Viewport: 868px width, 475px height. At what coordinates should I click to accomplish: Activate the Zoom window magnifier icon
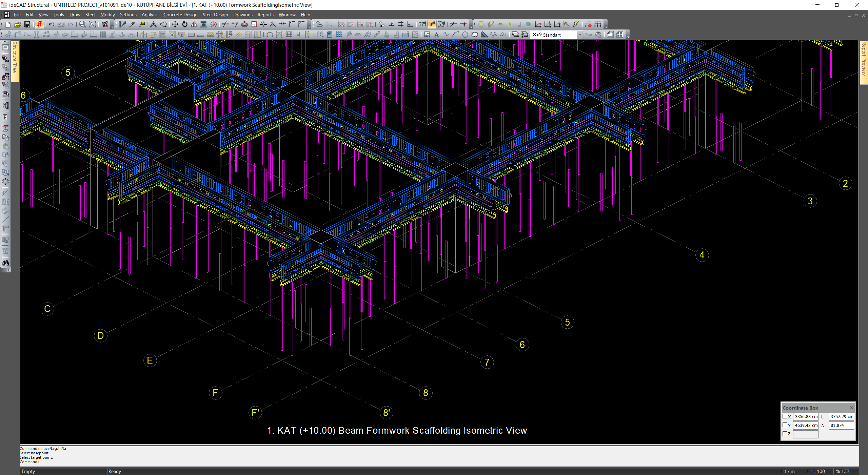point(82,24)
